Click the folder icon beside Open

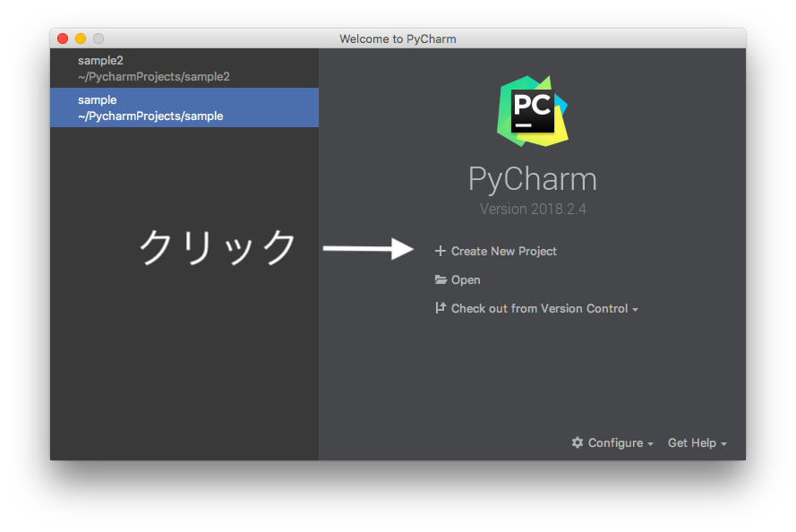point(440,279)
